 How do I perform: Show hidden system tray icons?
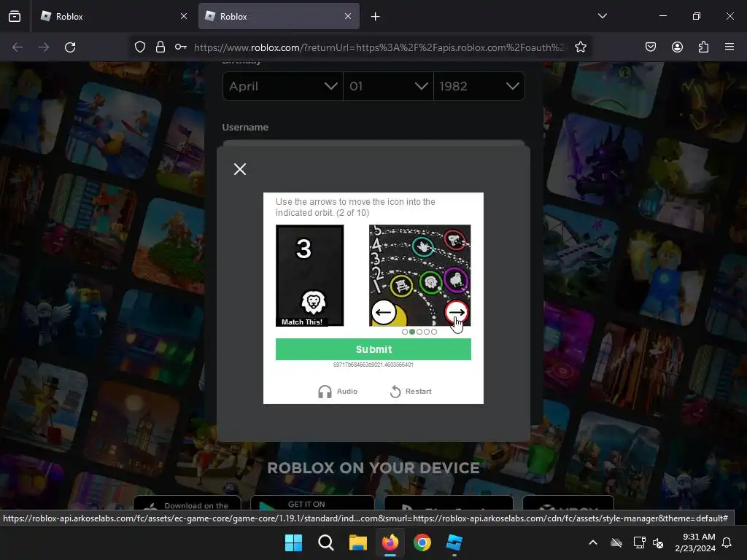(593, 542)
